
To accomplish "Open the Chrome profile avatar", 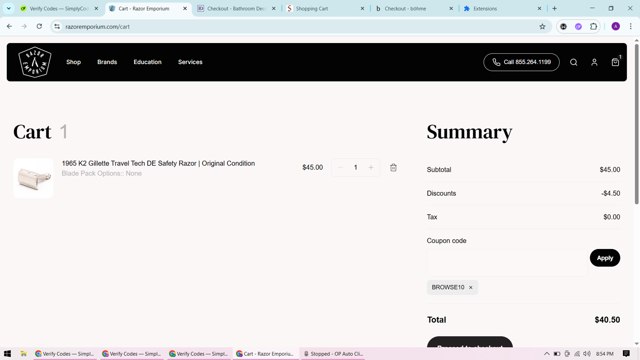I will tap(616, 27).
